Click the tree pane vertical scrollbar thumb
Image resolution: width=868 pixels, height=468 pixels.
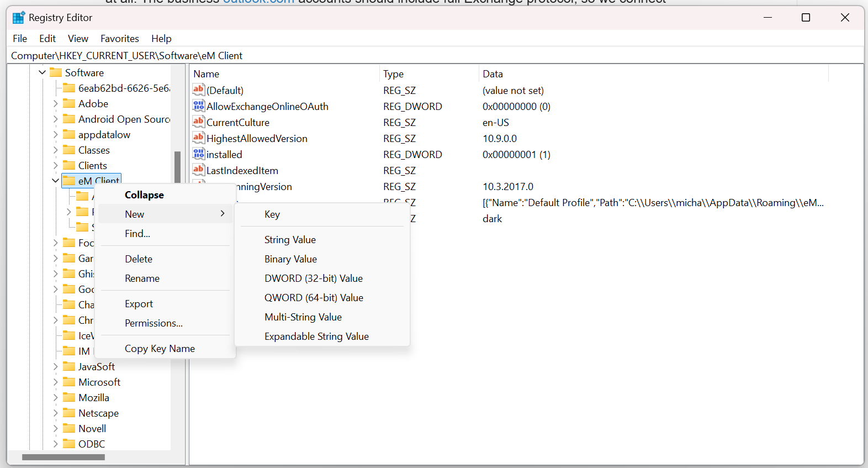coord(178,167)
